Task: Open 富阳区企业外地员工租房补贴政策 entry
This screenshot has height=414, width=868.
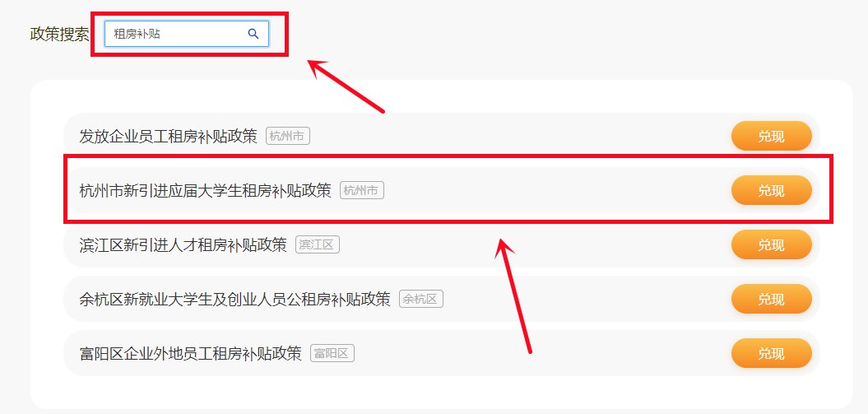Action: pos(190,354)
